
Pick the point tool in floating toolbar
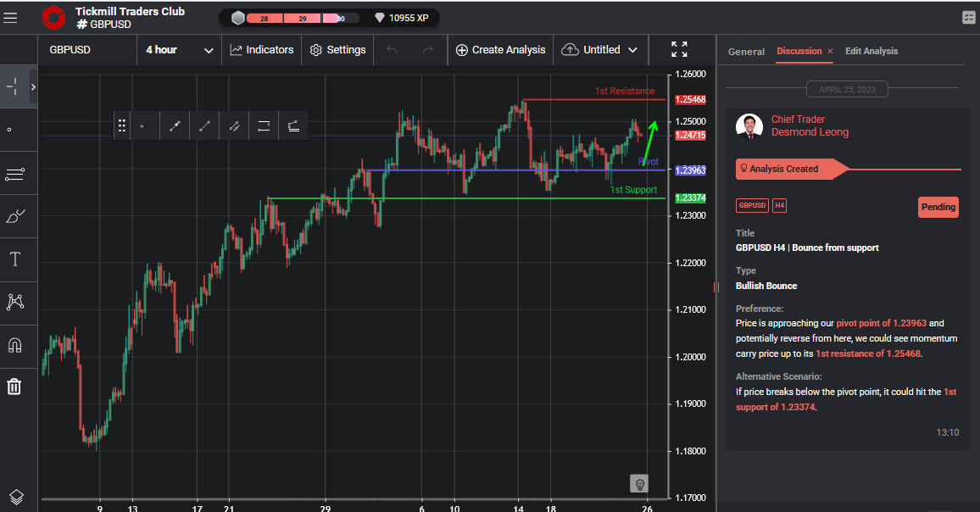[142, 126]
